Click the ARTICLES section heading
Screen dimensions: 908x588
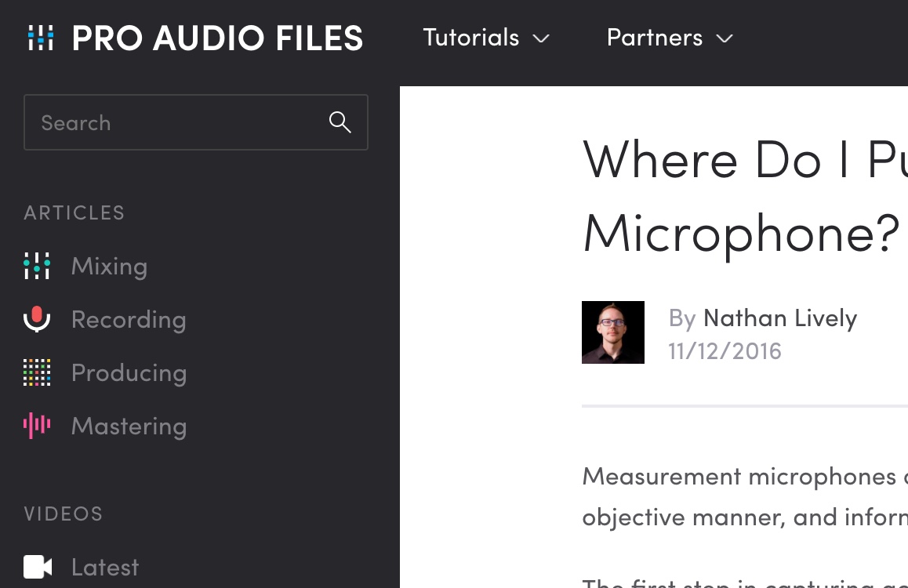coord(74,213)
